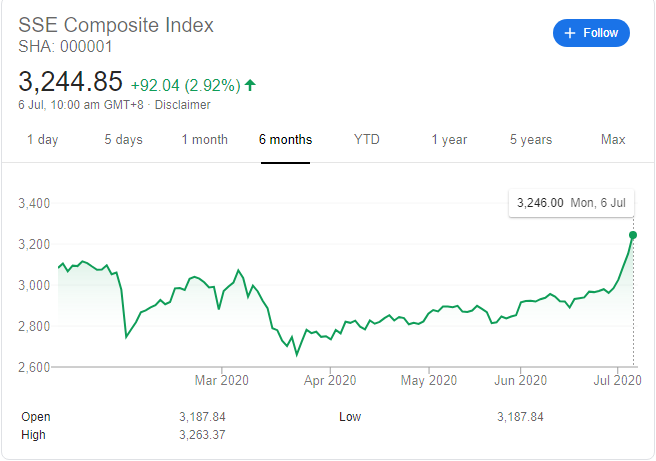
Task: Switch to the 5 days range
Action: click(123, 140)
